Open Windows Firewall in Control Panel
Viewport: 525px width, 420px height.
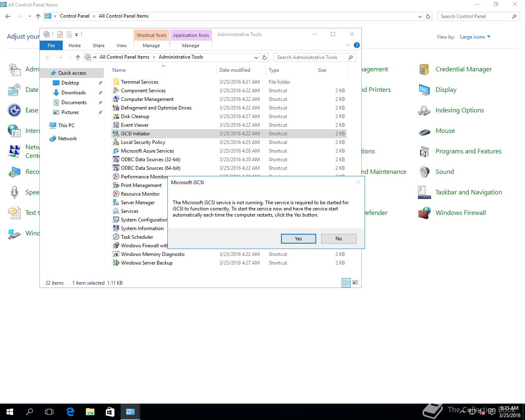coord(461,213)
